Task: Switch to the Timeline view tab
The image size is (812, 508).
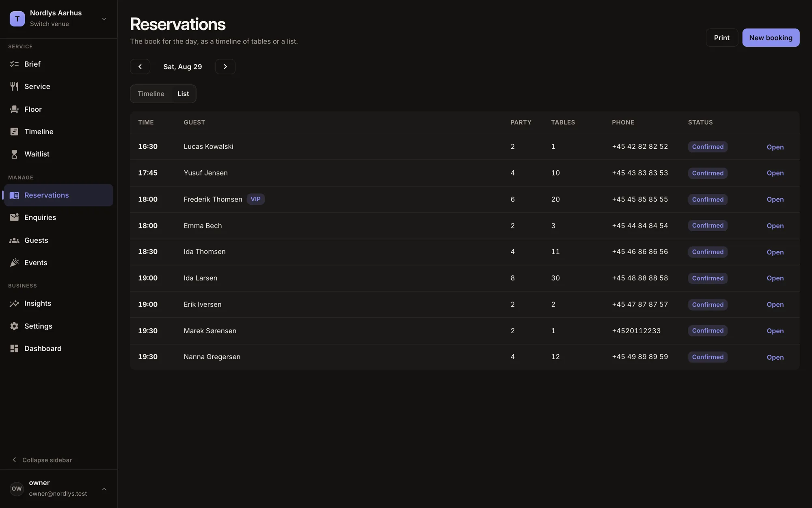Action: click(x=151, y=94)
